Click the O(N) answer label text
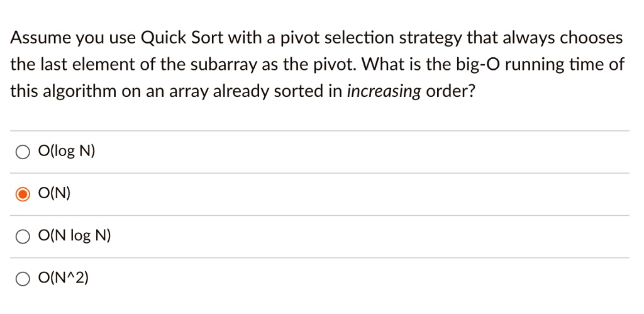Screen dimensions: 644x314 [x=54, y=194]
